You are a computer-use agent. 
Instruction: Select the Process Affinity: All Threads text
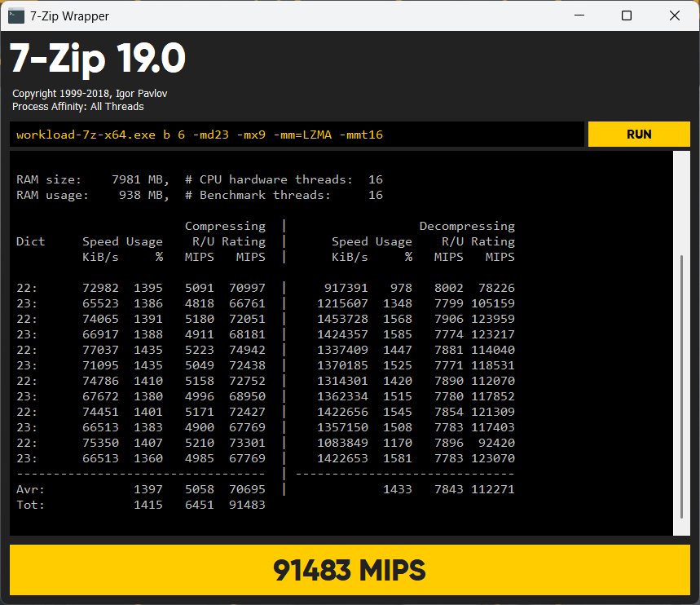[78, 107]
